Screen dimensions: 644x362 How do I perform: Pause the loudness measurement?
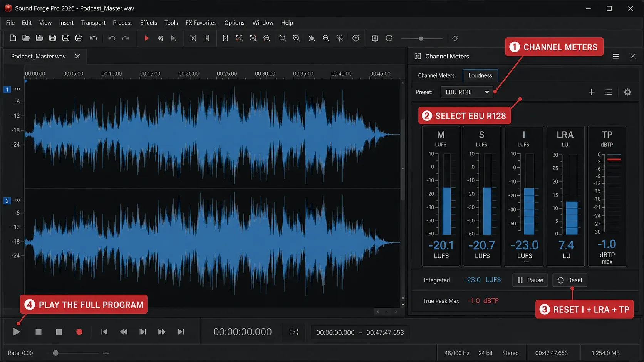530,280
